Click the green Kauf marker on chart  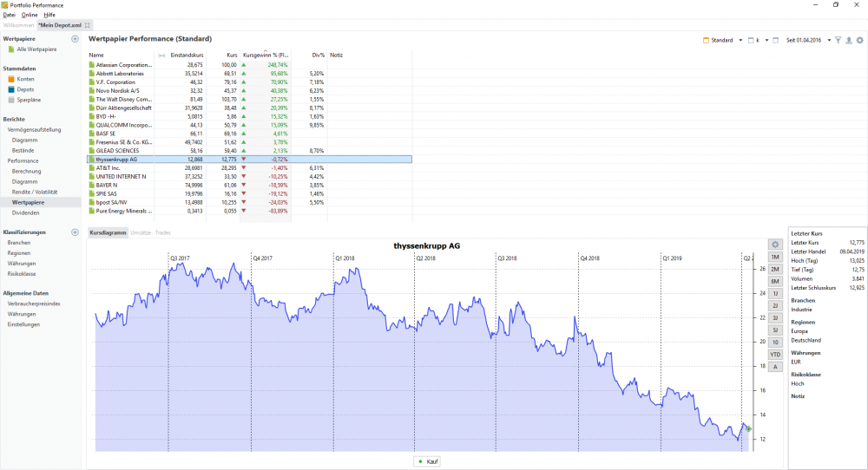[x=748, y=428]
